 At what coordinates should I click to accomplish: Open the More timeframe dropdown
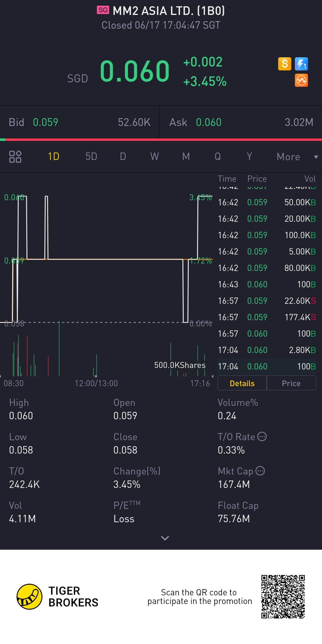tap(297, 157)
